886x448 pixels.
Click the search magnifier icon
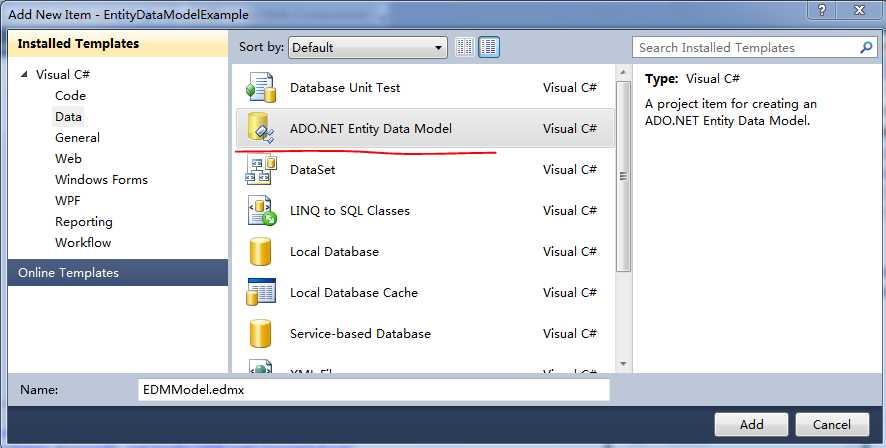(866, 47)
